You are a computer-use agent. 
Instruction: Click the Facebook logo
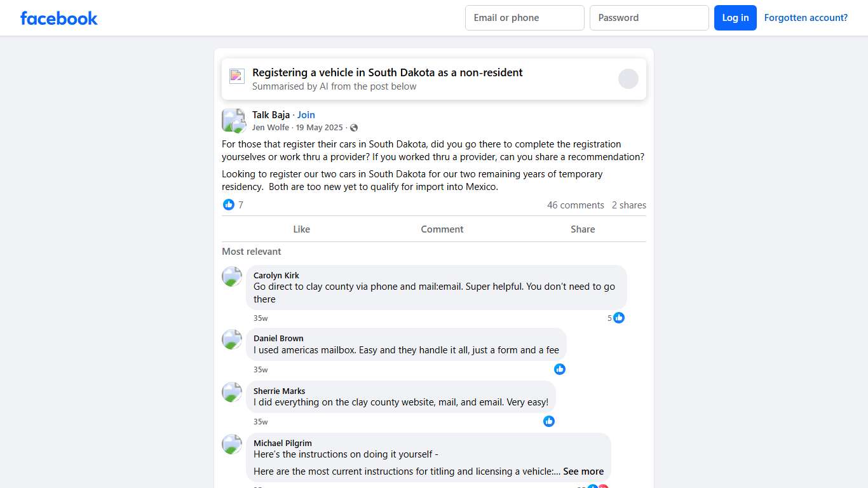(x=59, y=18)
